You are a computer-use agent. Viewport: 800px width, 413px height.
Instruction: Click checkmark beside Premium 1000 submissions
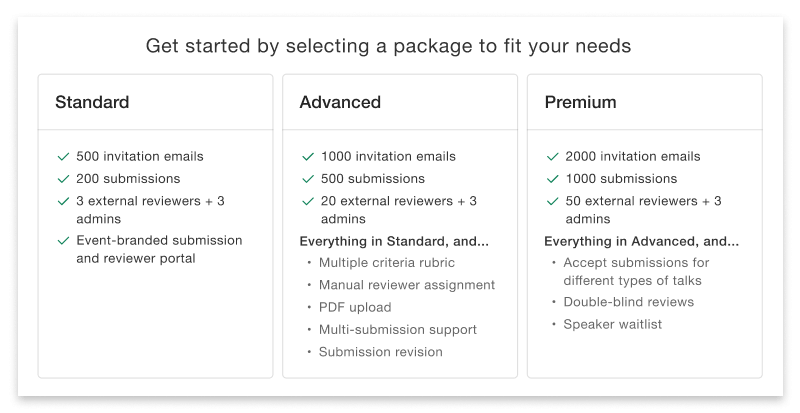point(552,179)
